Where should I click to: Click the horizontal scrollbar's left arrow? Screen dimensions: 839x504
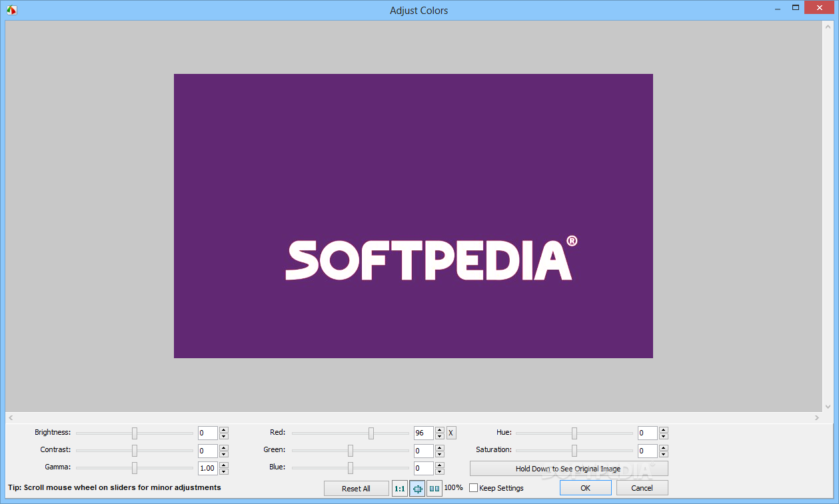11,417
